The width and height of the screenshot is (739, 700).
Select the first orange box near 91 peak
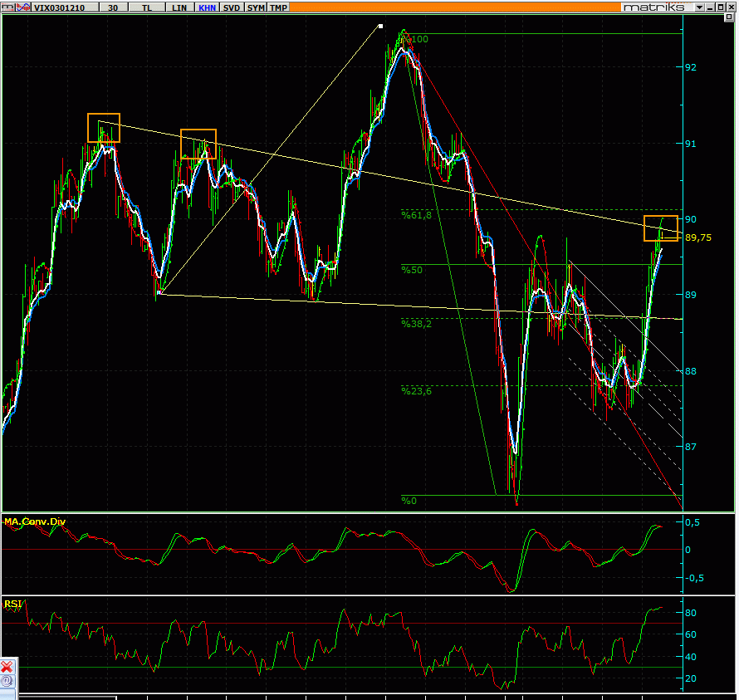(x=104, y=128)
